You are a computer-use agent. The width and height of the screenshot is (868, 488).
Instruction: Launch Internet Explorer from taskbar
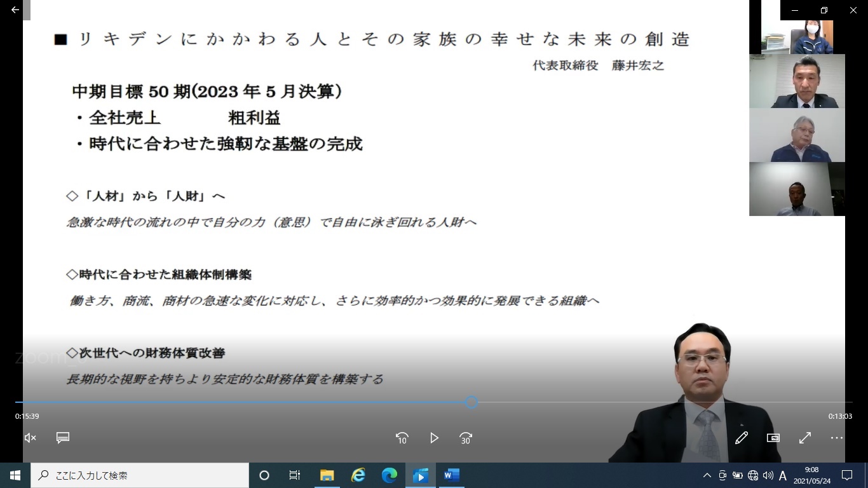point(358,475)
